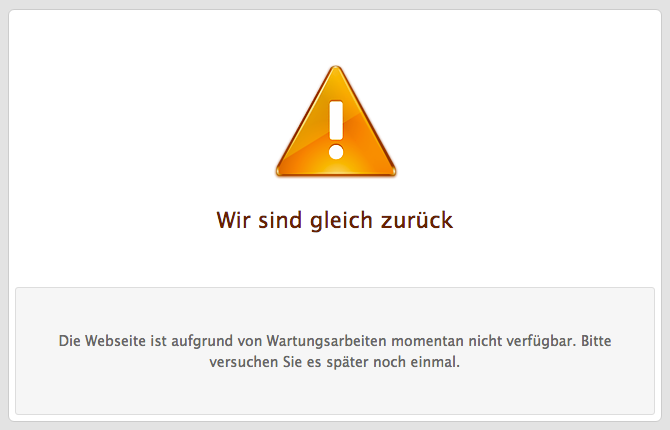
Task: Click the word 'zurück' in the heading
Action: point(417,221)
